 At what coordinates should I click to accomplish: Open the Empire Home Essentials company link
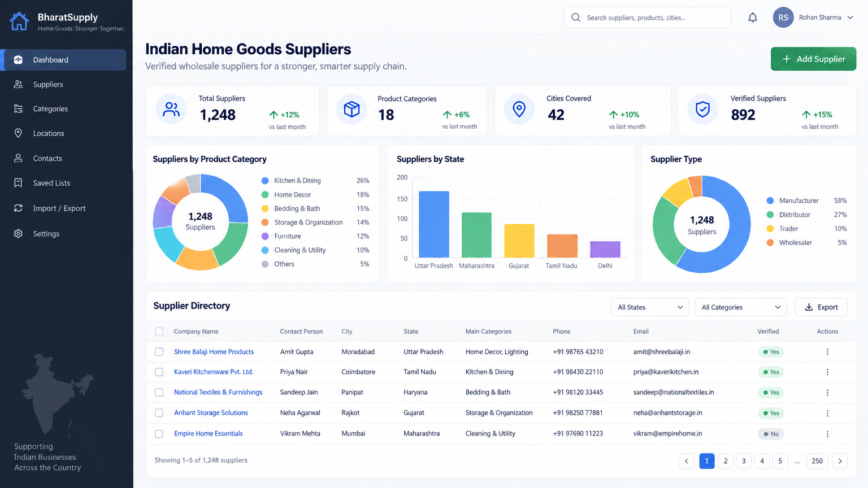coord(209,434)
